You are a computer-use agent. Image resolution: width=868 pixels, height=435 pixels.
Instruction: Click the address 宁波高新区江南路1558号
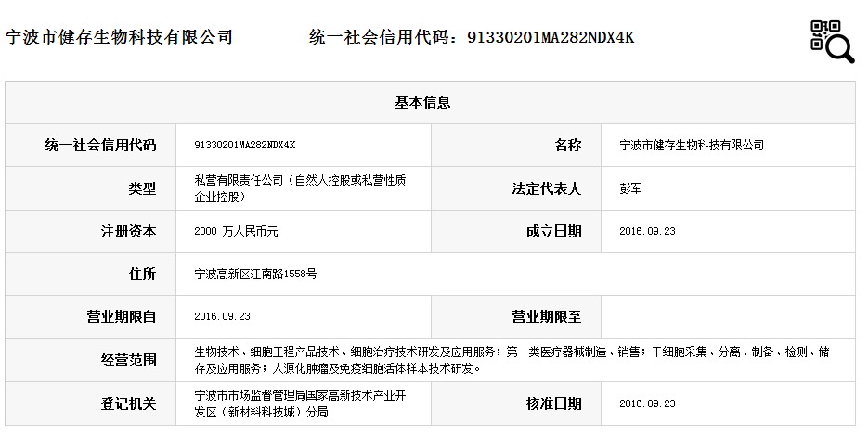(x=255, y=275)
